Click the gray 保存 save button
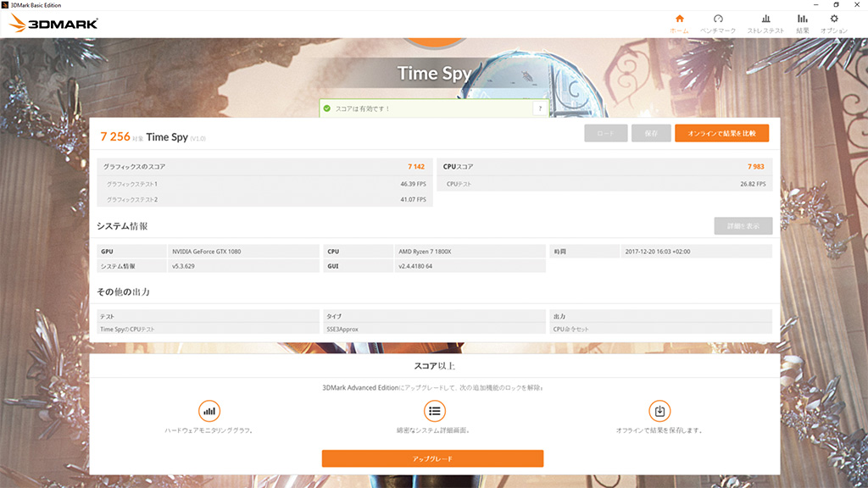Viewport: 868px width, 488px height. point(651,133)
